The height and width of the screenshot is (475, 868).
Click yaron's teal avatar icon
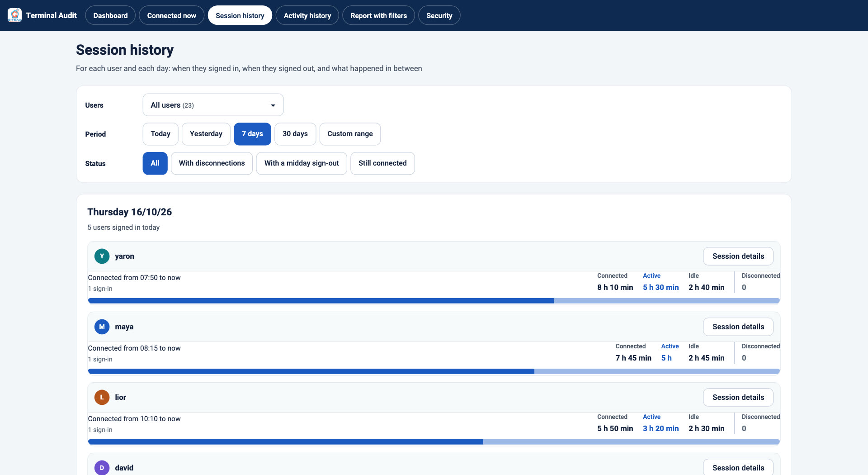pyautogui.click(x=102, y=256)
